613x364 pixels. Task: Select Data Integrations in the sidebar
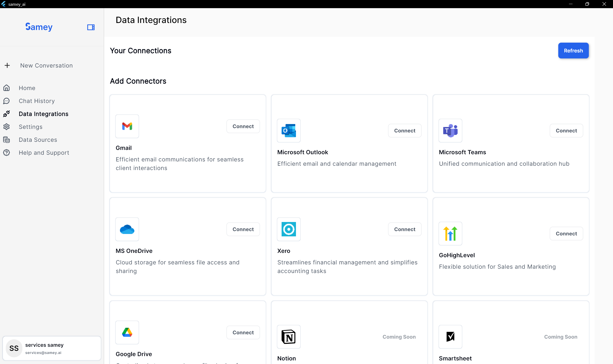[x=44, y=114]
